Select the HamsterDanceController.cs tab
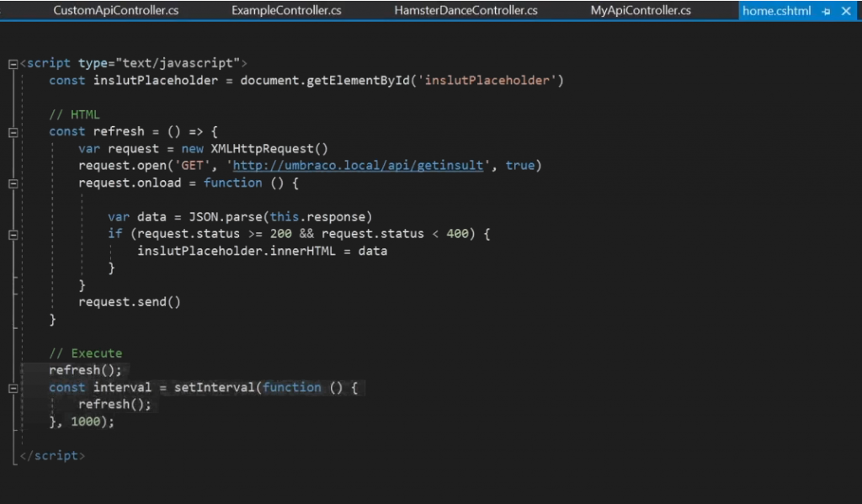The width and height of the screenshot is (862, 504). (466, 11)
